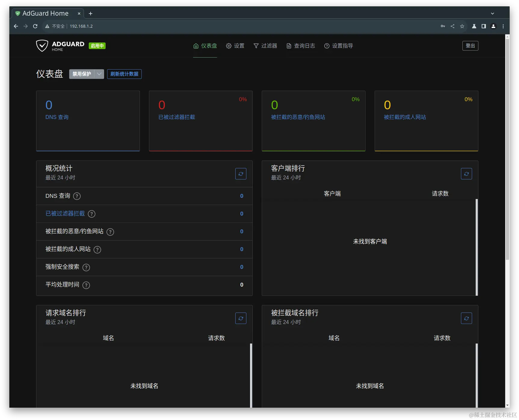519x420 pixels.
Task: Open the browser share icon
Action: [453, 26]
